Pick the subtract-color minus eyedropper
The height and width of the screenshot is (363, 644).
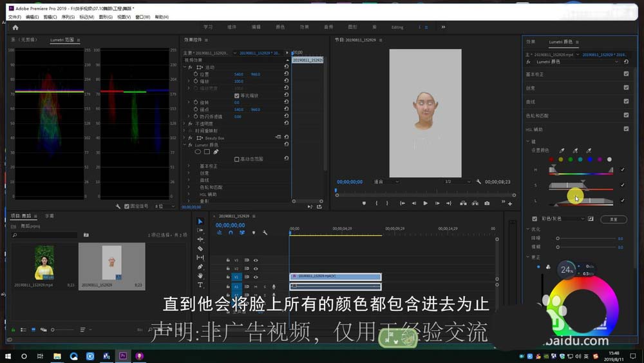coord(589,150)
